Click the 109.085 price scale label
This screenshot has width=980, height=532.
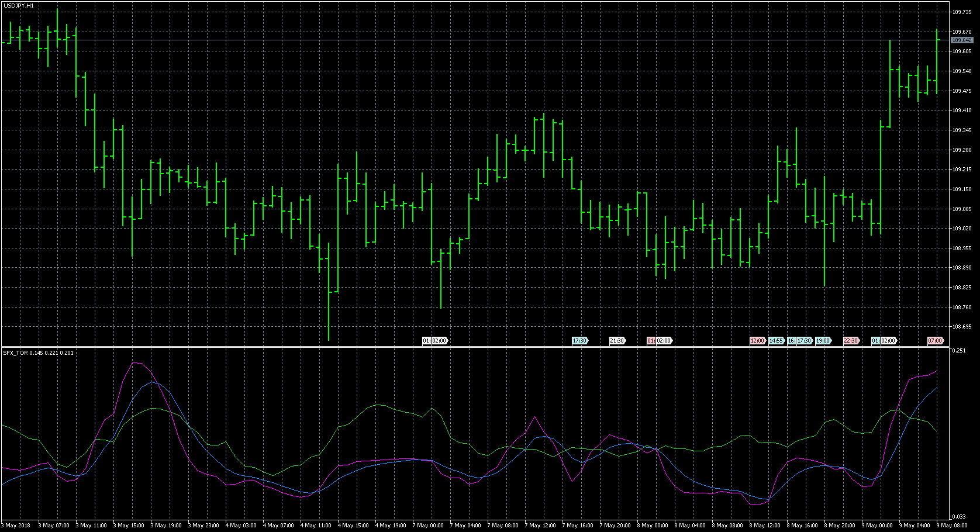click(962, 209)
